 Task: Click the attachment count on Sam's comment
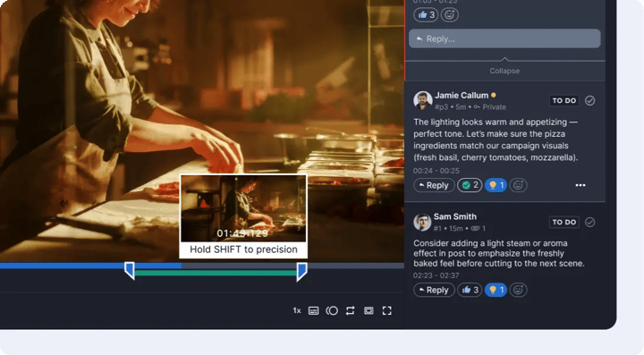click(x=478, y=228)
